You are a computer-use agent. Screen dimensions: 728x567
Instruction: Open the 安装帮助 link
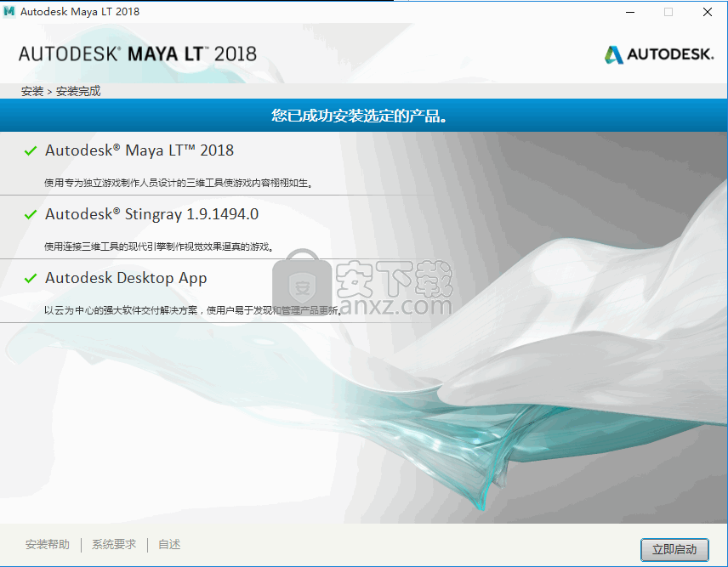[48, 544]
